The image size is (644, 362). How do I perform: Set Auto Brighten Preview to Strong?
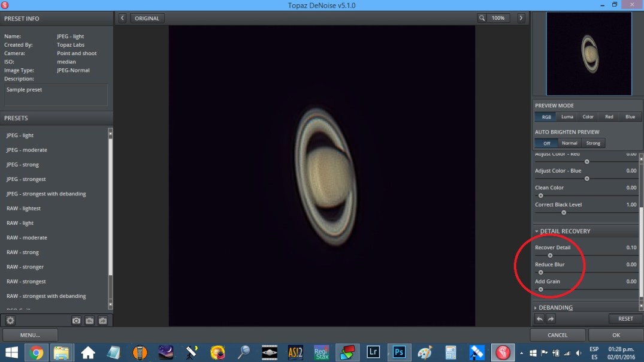[593, 143]
